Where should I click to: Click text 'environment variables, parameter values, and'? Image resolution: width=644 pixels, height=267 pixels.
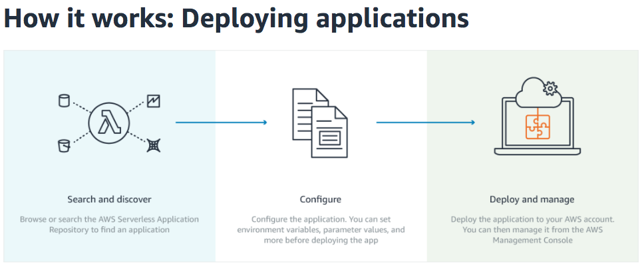321,230
